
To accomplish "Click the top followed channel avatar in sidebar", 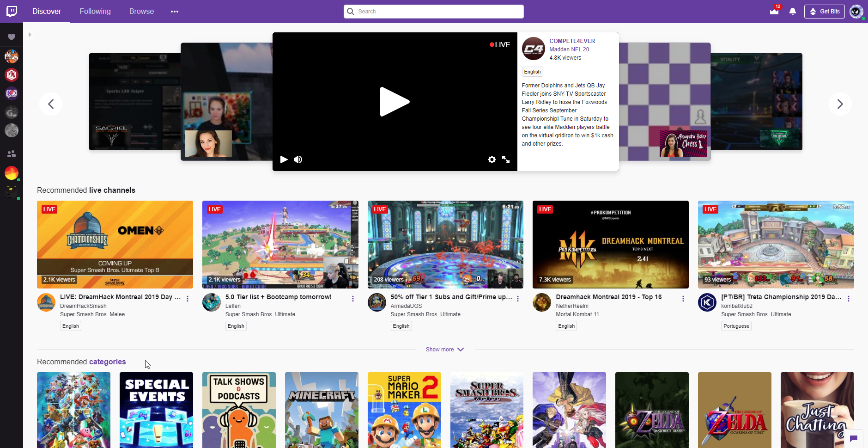I will coord(12,56).
